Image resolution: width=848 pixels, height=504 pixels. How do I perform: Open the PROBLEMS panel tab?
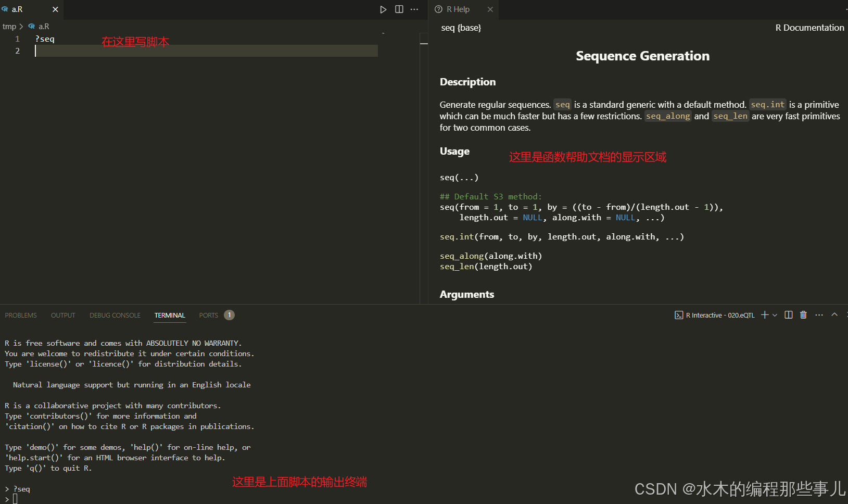(21, 316)
